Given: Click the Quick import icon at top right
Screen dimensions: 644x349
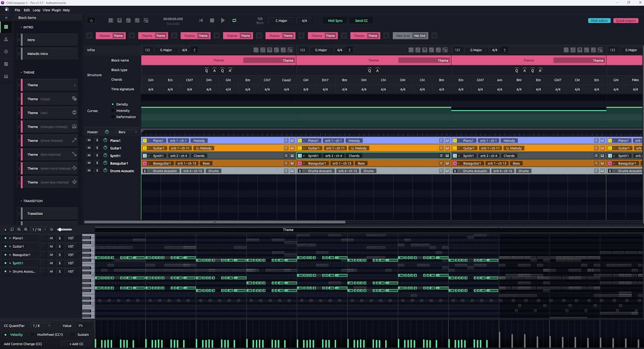Looking at the screenshot, I should (626, 20).
